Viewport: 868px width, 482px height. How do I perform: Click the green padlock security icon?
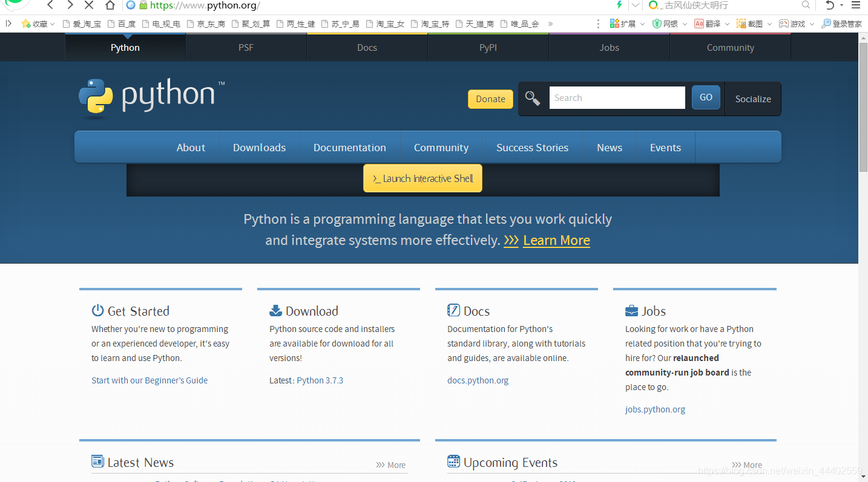tap(143, 5)
